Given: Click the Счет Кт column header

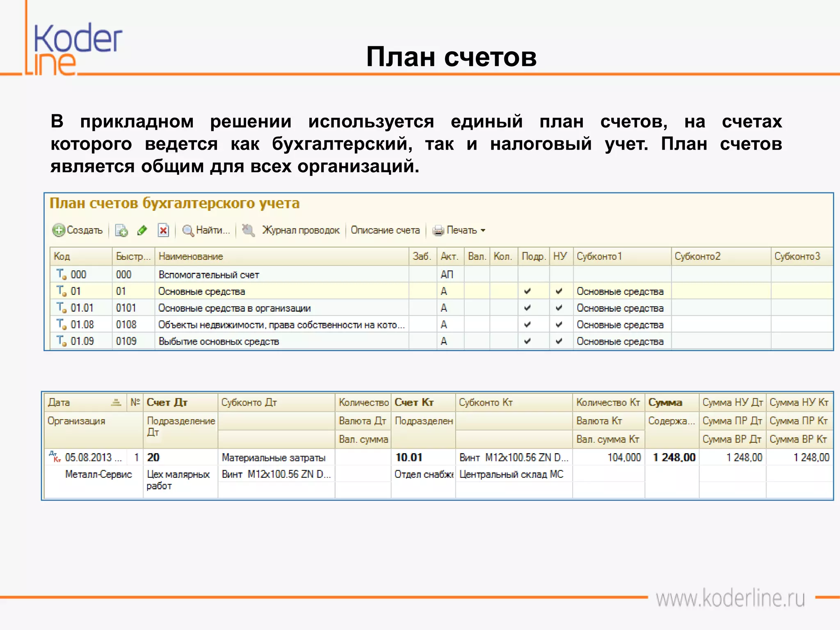Looking at the screenshot, I should pos(423,402).
